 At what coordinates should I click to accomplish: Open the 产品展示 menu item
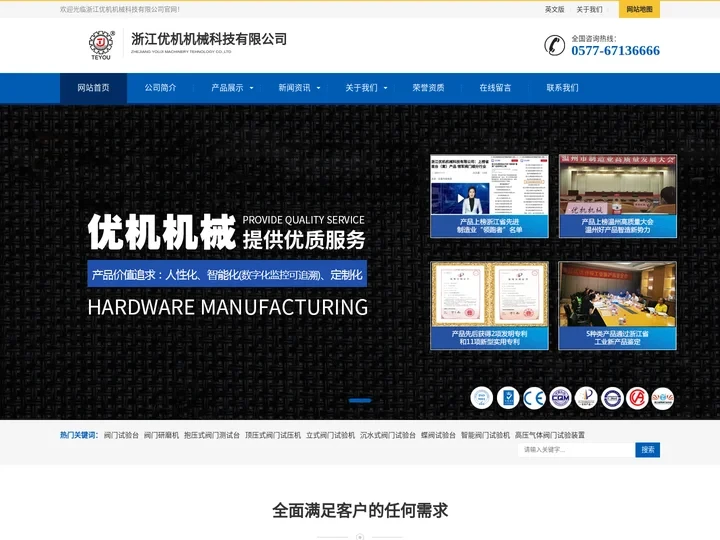click(x=227, y=88)
